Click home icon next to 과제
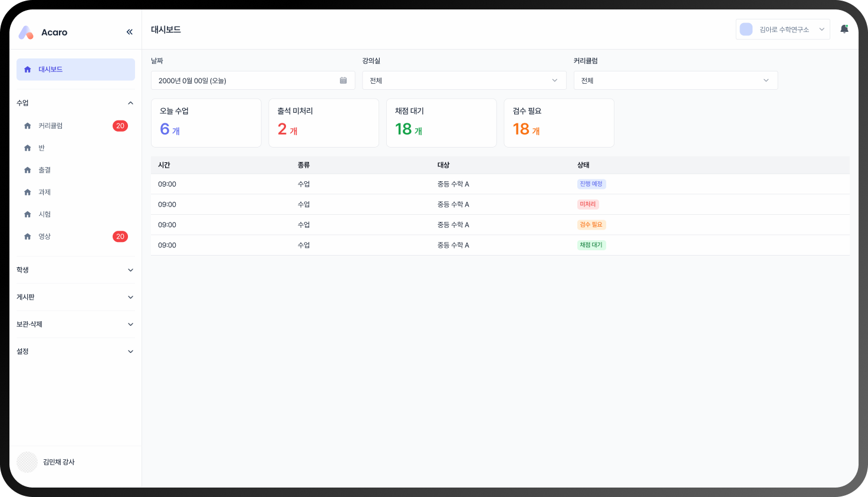The width and height of the screenshot is (868, 497). tap(27, 192)
